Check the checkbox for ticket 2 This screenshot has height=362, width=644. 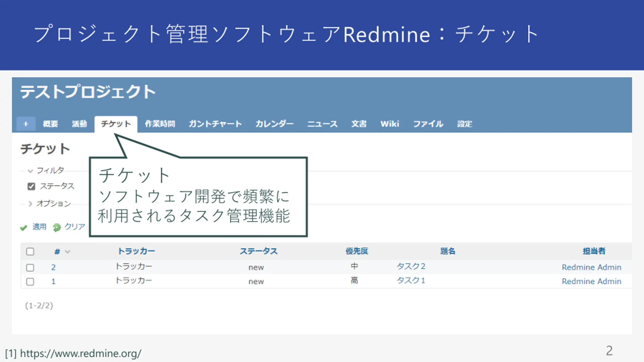pyautogui.click(x=30, y=267)
